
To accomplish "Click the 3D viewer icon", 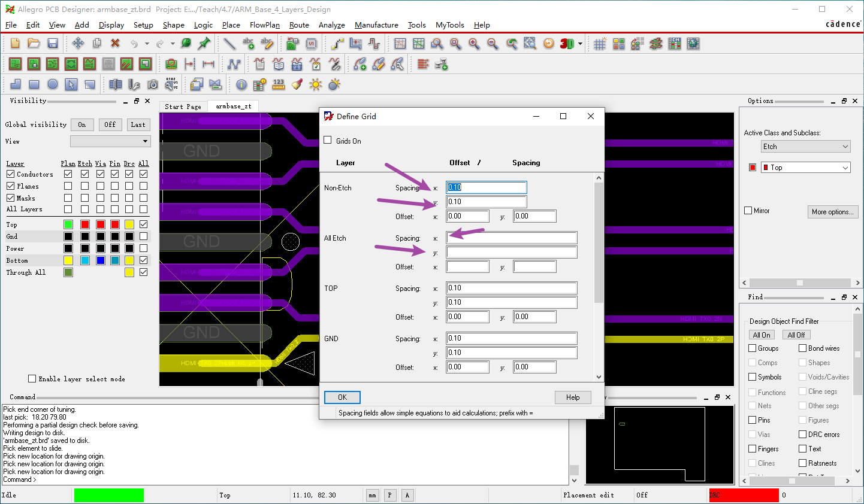I will click(x=566, y=44).
